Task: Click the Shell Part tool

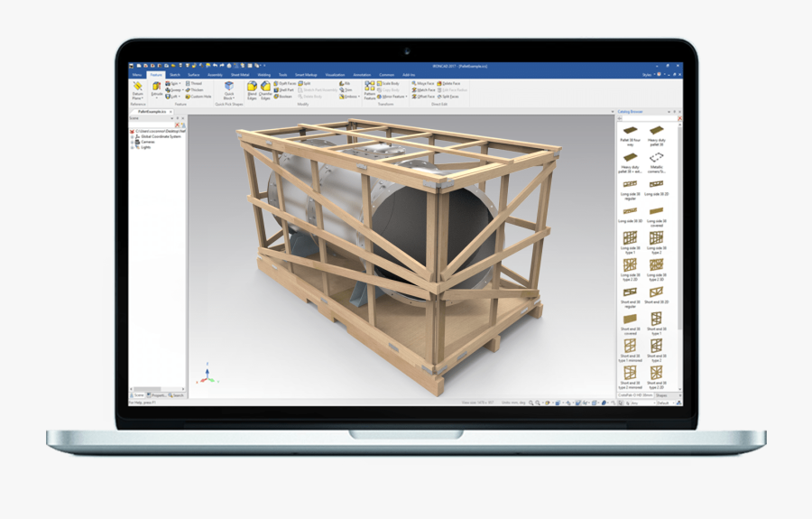Action: point(285,89)
